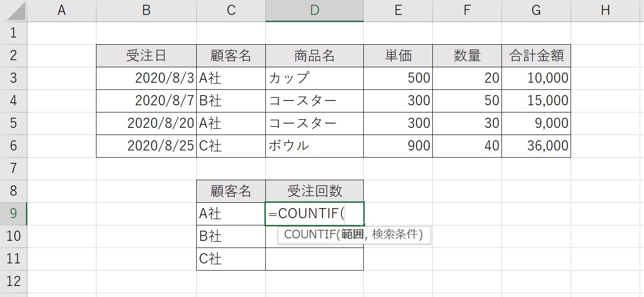Image resolution: width=644 pixels, height=297 pixels.
Task: Click COUNTIF function name in tooltip
Action: click(x=310, y=235)
